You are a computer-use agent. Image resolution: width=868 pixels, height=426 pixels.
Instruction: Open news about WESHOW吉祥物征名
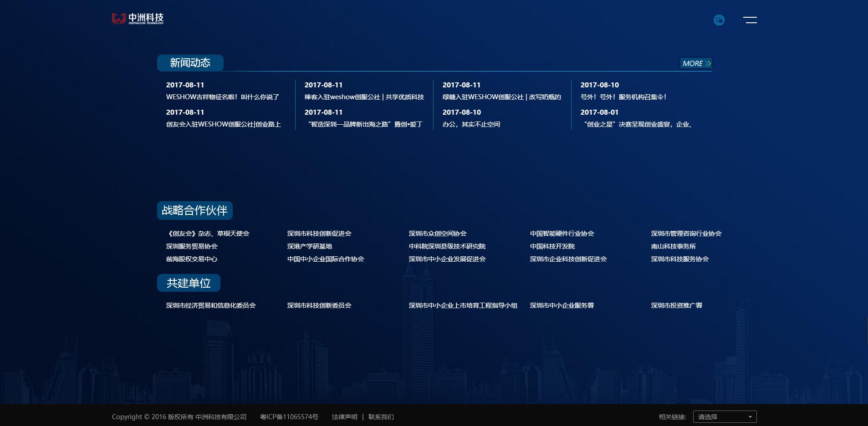[x=222, y=97]
